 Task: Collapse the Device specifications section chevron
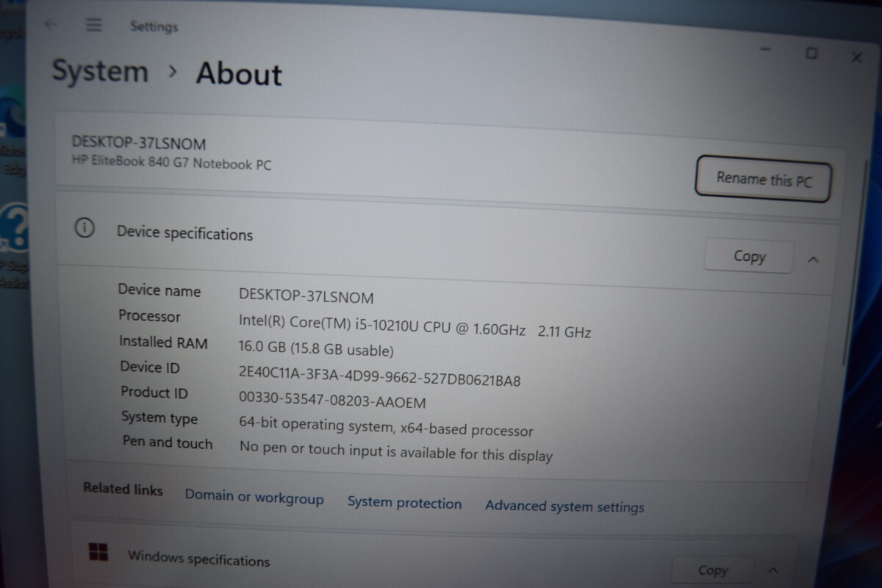[x=813, y=259]
